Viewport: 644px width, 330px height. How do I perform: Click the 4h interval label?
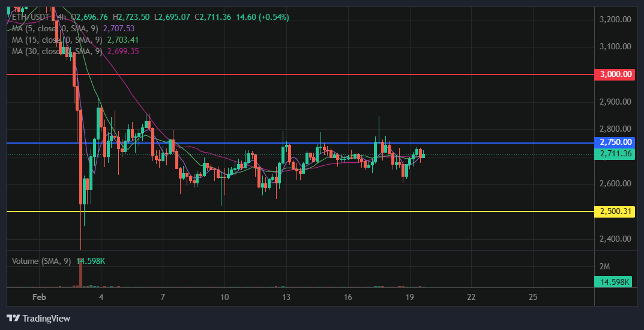pos(61,17)
